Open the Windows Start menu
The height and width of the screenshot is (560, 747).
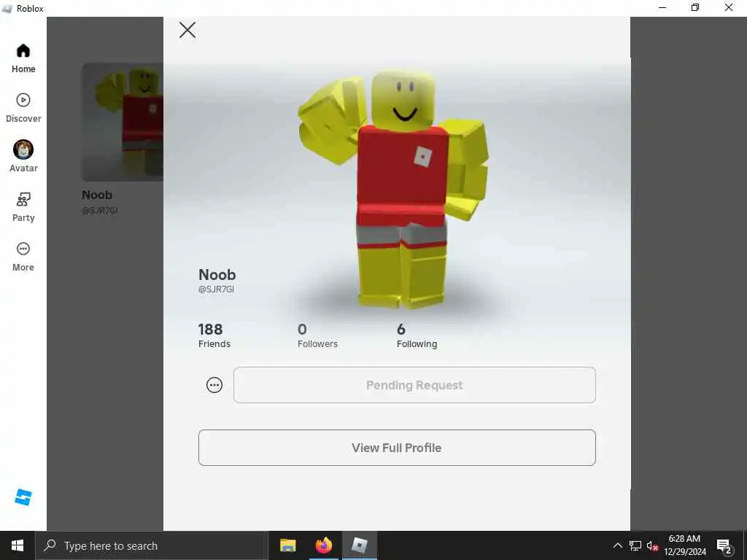[x=18, y=545]
